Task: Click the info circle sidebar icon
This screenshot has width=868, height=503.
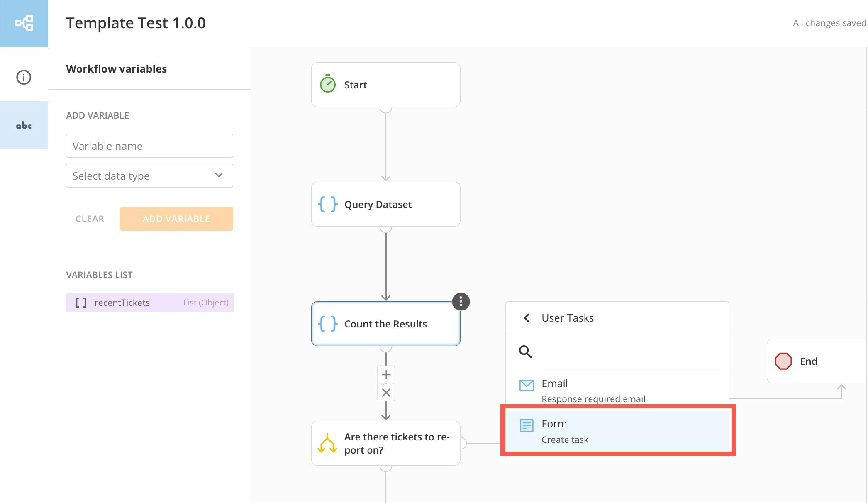Action: point(24,77)
